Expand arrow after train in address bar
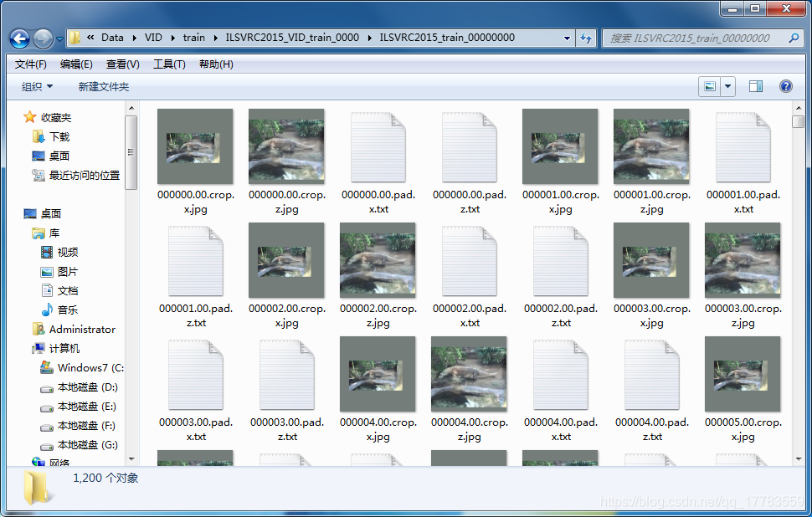Viewport: 812px width, 517px height. pos(215,38)
